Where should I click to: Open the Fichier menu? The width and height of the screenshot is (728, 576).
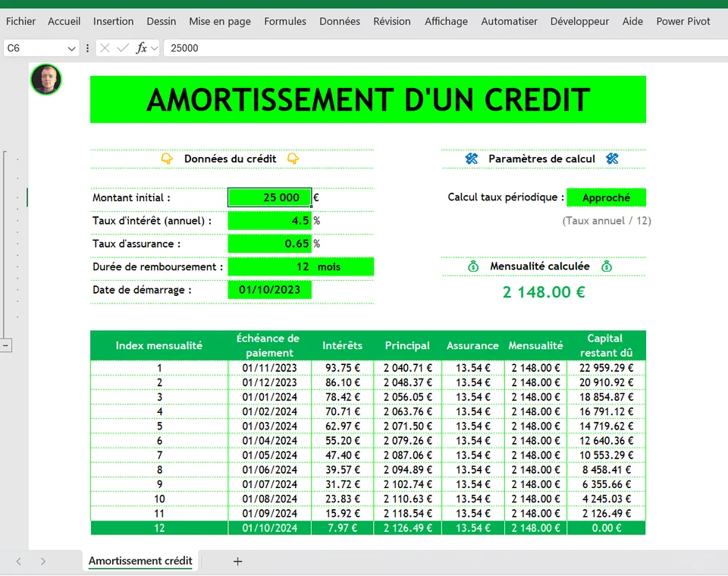pyautogui.click(x=20, y=21)
